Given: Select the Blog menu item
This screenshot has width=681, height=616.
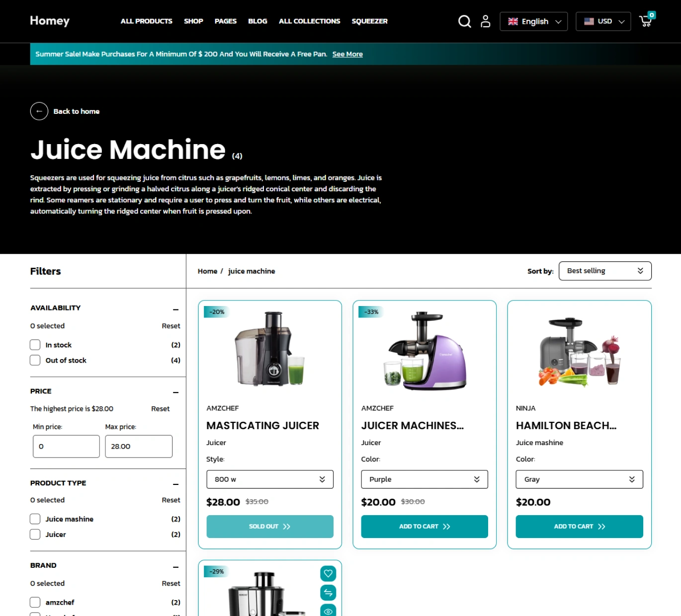Looking at the screenshot, I should coord(257,21).
